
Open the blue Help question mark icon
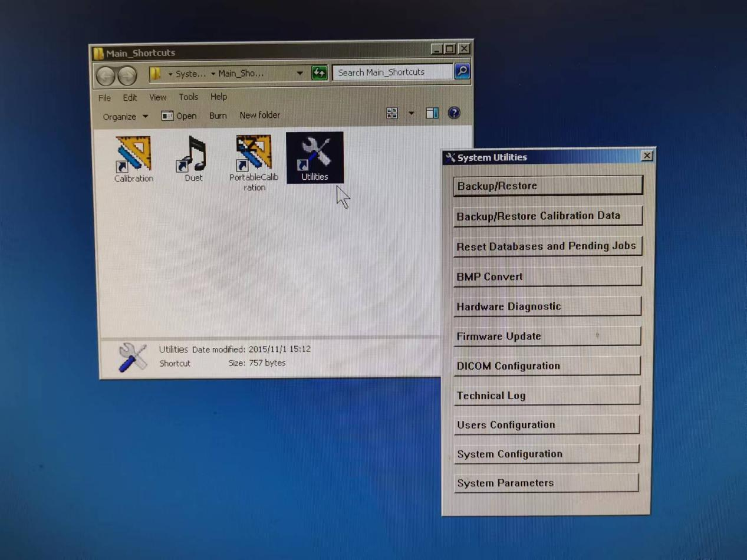pyautogui.click(x=454, y=113)
